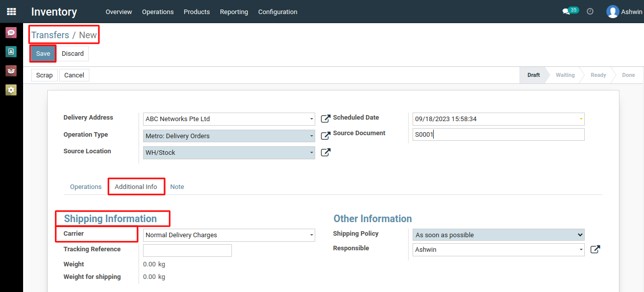Open external link for Responsible
The height and width of the screenshot is (292, 644).
click(595, 249)
